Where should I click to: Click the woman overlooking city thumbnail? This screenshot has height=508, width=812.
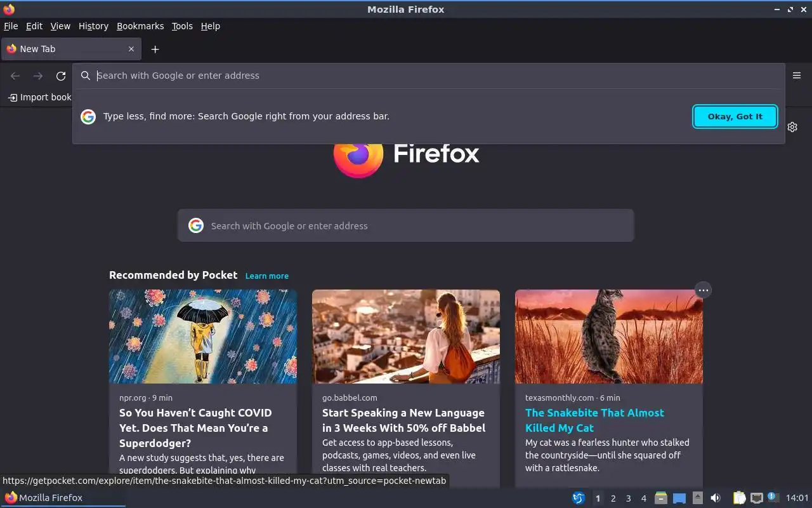tap(406, 337)
